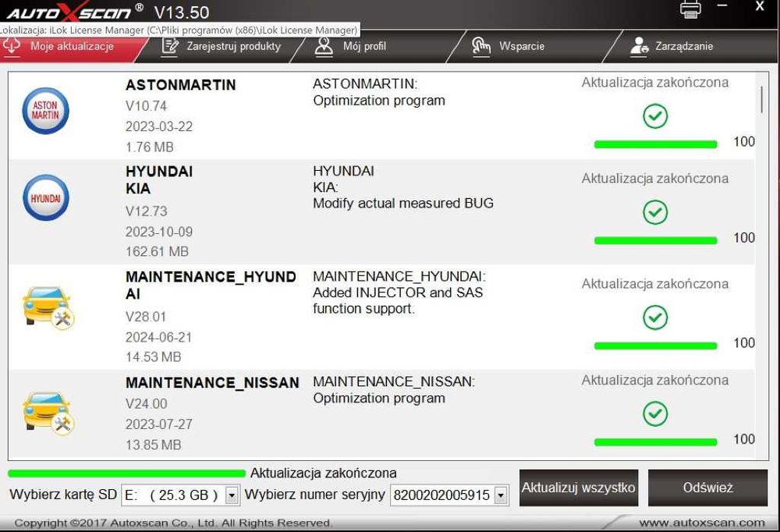Click the MAINTENANCE_HYUNDAI progress bar

click(656, 346)
